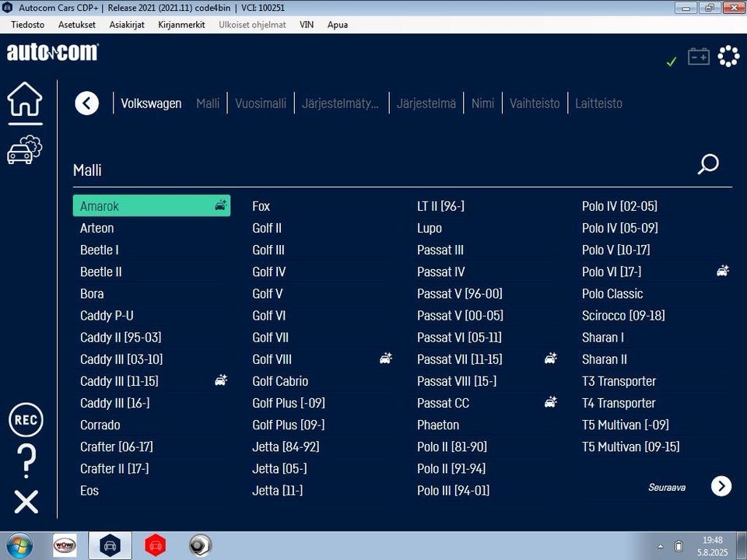Select Vuosimalli breadcrumb step
747x560 pixels.
(261, 103)
